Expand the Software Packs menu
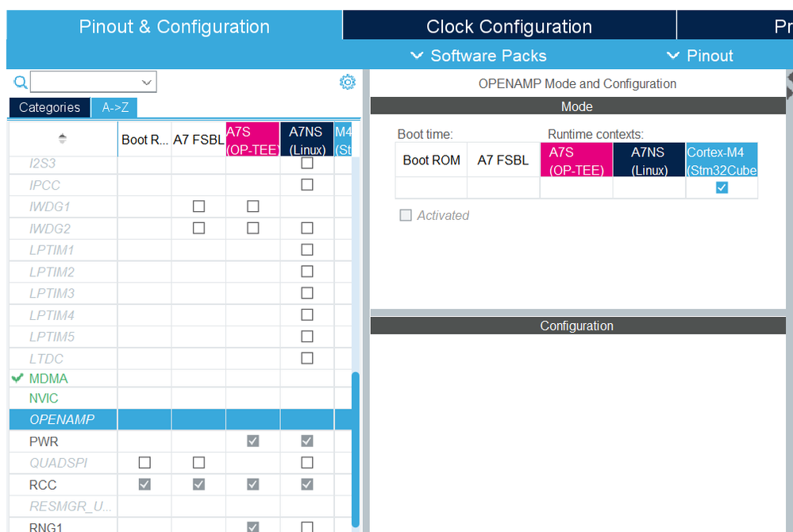 click(x=479, y=56)
